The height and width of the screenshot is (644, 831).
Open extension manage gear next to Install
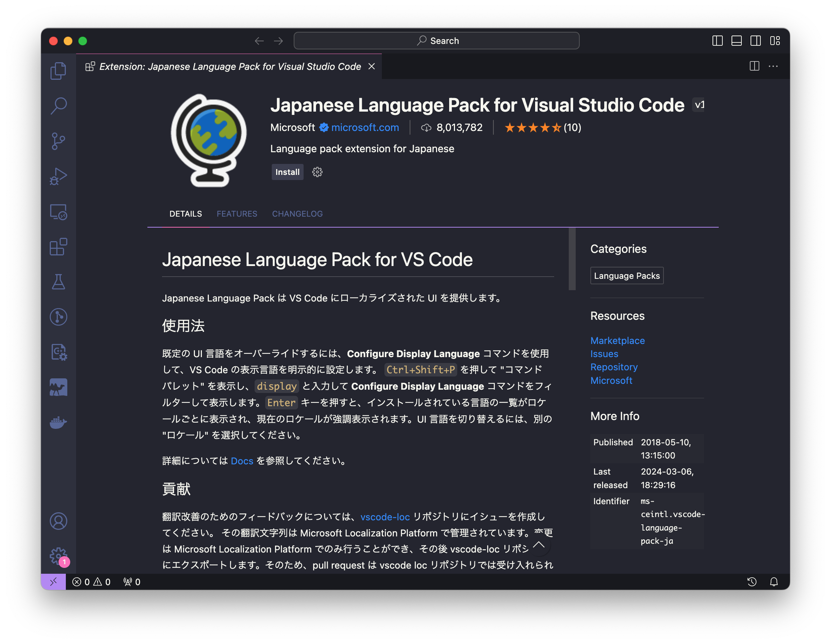[317, 172]
